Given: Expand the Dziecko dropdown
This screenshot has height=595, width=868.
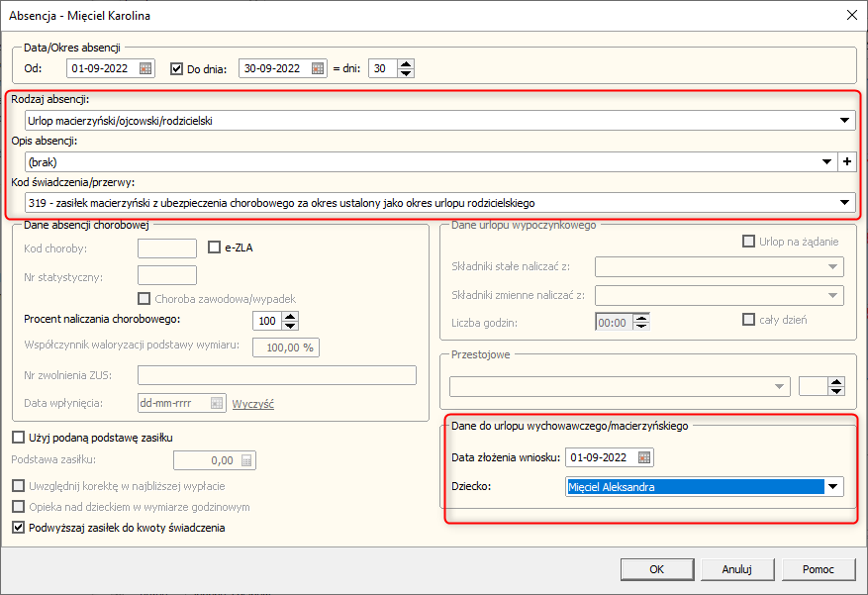Looking at the screenshot, I should click(x=833, y=487).
